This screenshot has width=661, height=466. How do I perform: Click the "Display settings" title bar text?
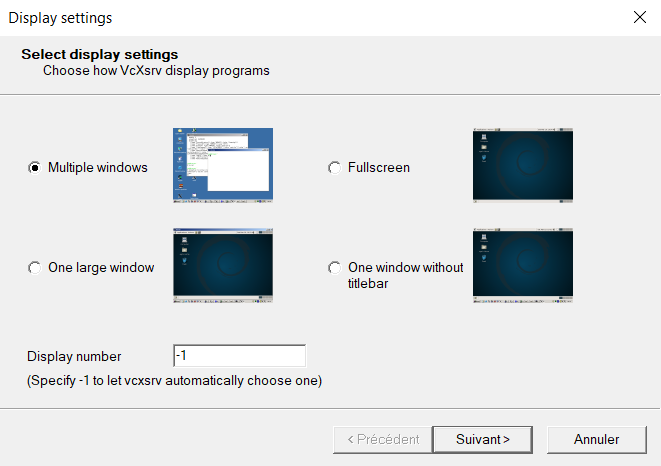coord(60,18)
